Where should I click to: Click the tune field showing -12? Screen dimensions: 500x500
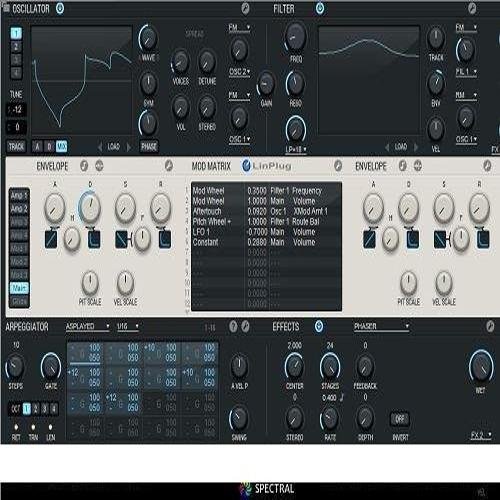(16, 109)
